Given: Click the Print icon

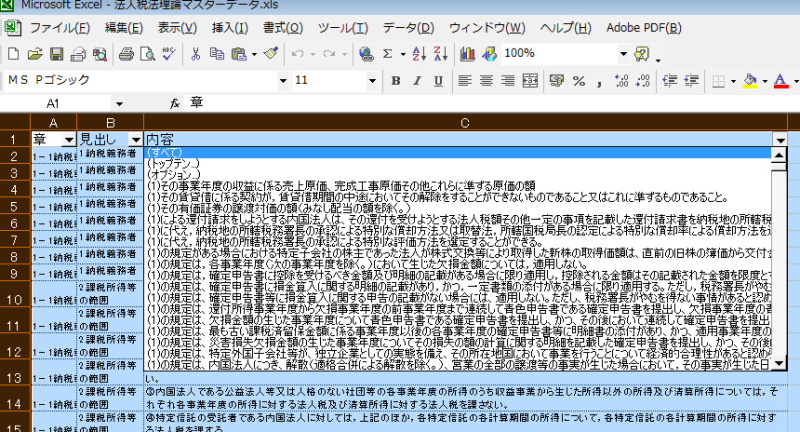Looking at the screenshot, I should (x=126, y=54).
